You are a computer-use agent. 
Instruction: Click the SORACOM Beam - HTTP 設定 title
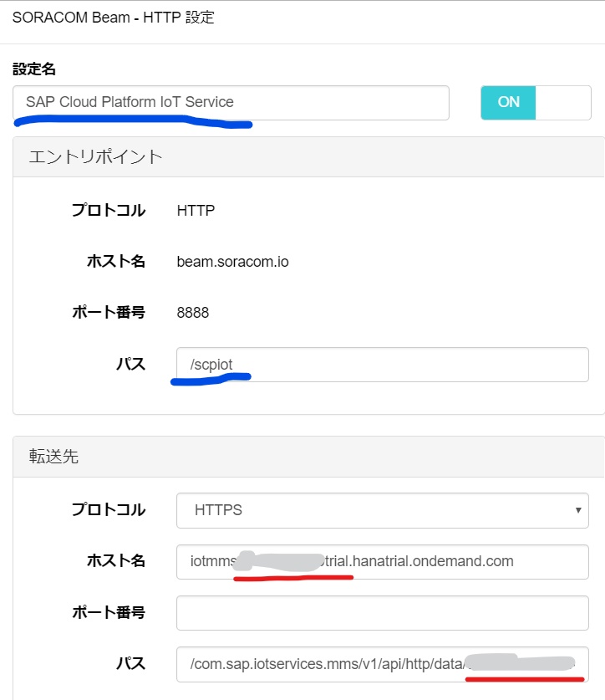coord(114,18)
